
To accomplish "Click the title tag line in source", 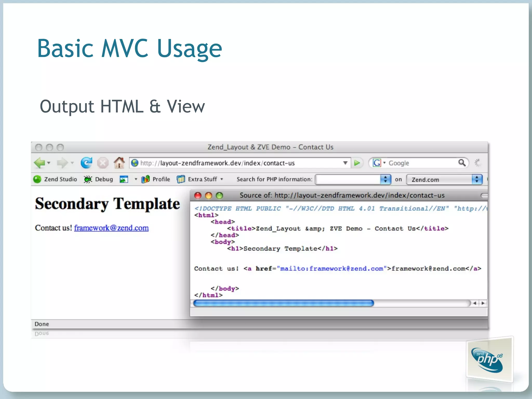I will pos(338,229).
